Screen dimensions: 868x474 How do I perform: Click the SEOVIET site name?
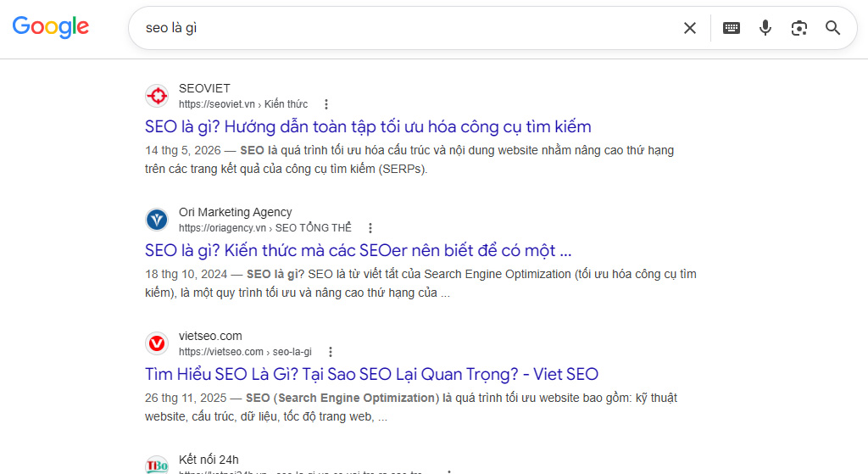204,88
